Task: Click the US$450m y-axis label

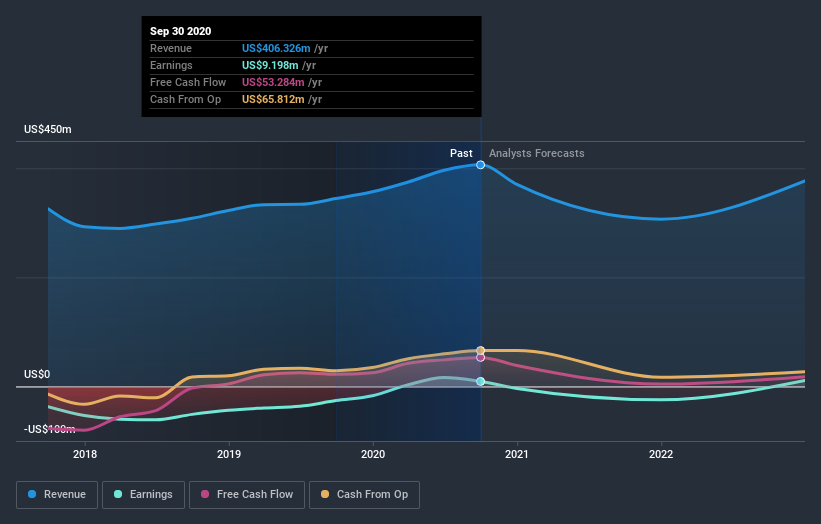Action: click(48, 129)
